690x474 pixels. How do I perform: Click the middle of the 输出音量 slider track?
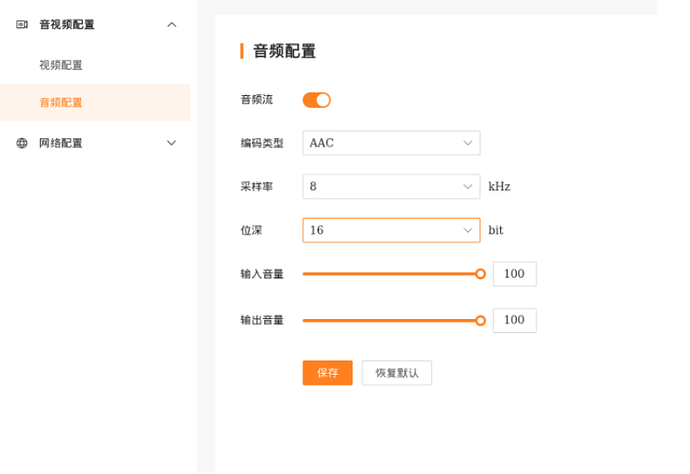point(391,320)
